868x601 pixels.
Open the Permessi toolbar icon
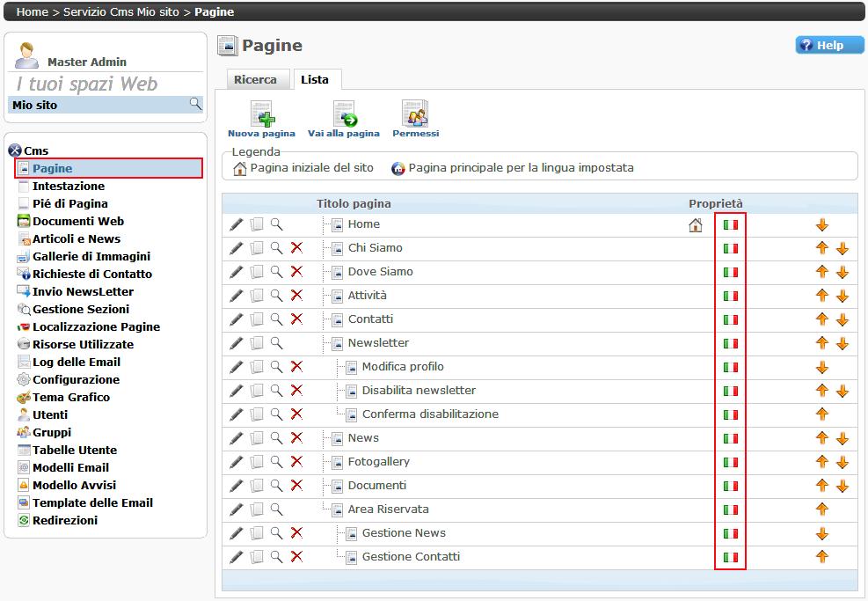(415, 114)
